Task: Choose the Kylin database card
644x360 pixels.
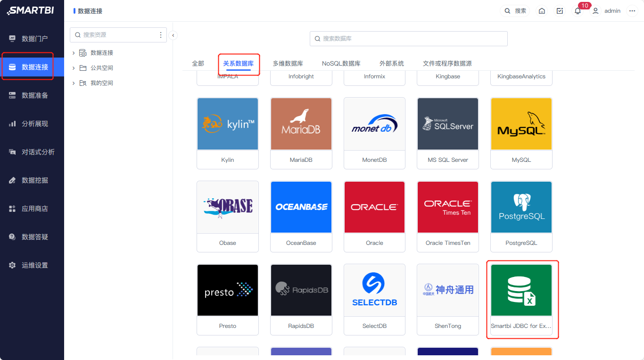Action: click(228, 134)
